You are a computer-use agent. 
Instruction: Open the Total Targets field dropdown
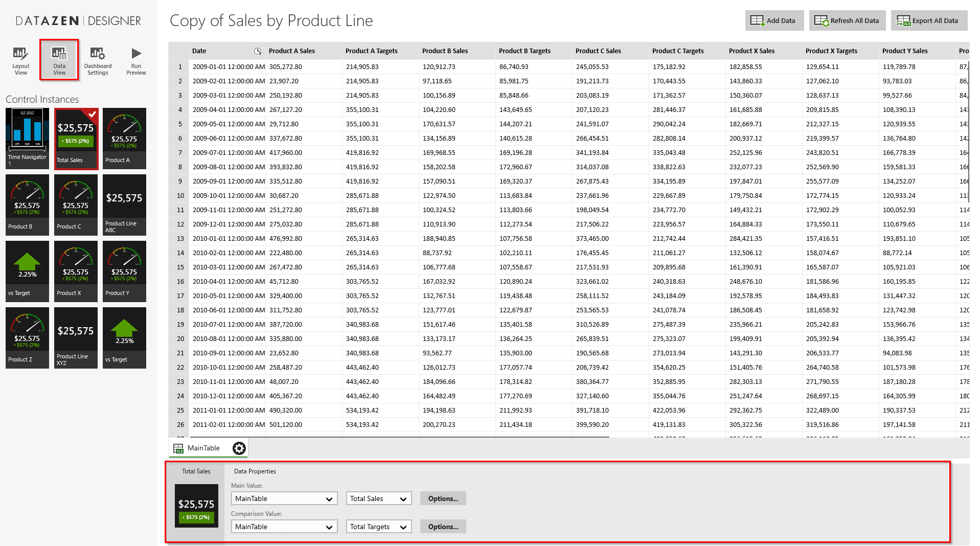(378, 527)
